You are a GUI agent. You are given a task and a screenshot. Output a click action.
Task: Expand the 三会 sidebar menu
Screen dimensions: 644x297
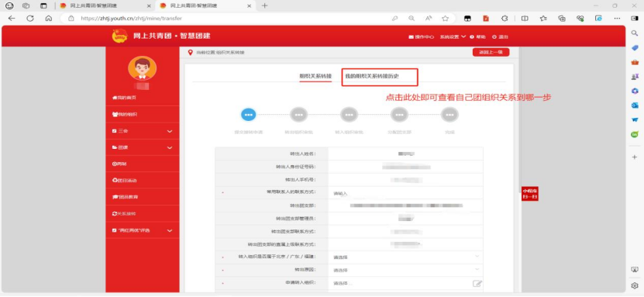coord(142,131)
